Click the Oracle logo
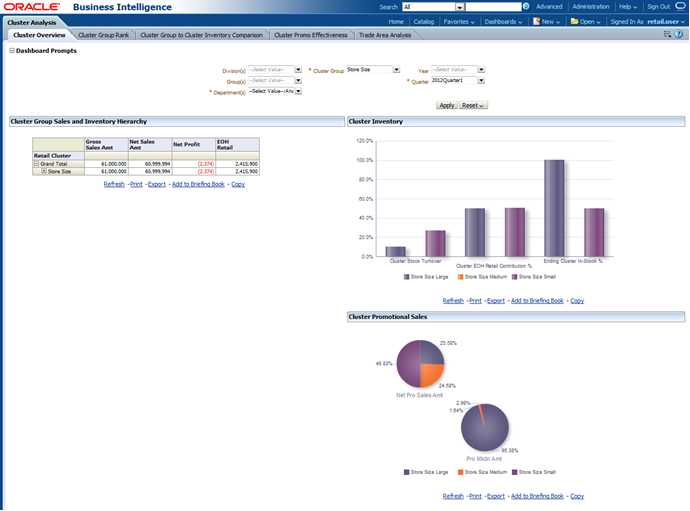 (32, 7)
